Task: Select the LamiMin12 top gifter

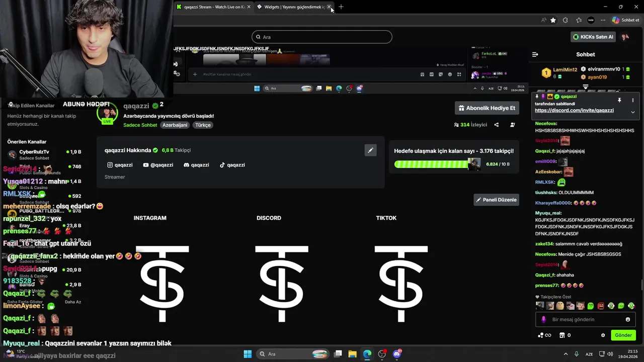Action: (559, 73)
